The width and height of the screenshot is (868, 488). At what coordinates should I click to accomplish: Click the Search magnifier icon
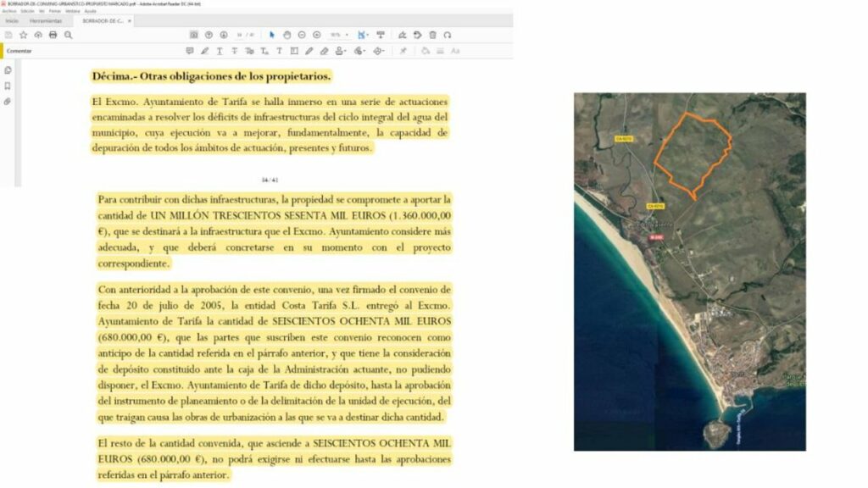(69, 36)
